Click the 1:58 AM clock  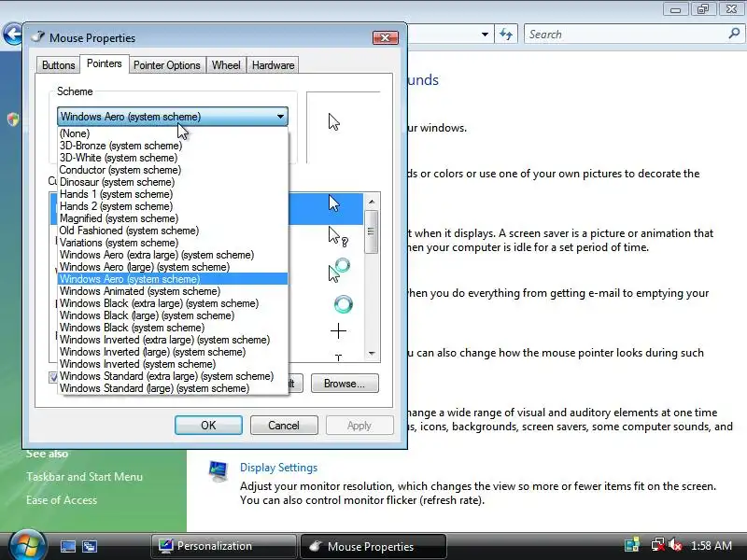pyautogui.click(x=712, y=545)
